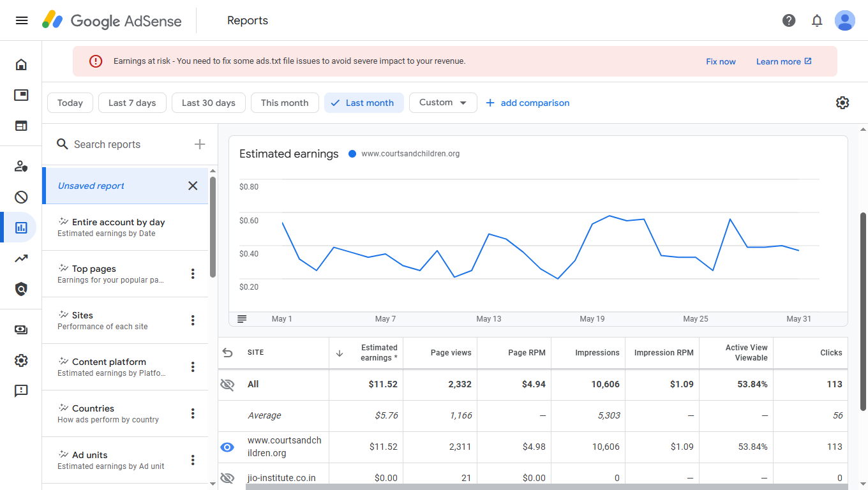Go to Home in sidebar
868x490 pixels.
(x=21, y=64)
